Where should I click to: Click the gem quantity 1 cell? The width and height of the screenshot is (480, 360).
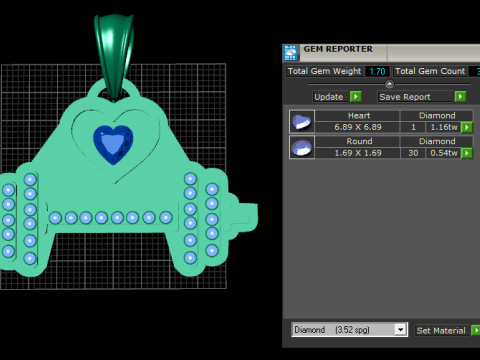(413, 127)
